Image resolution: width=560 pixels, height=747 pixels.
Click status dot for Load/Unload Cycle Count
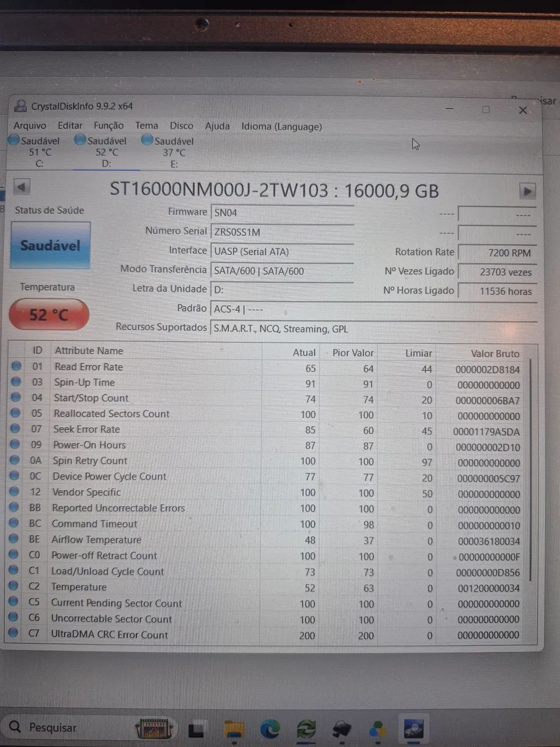(14, 570)
